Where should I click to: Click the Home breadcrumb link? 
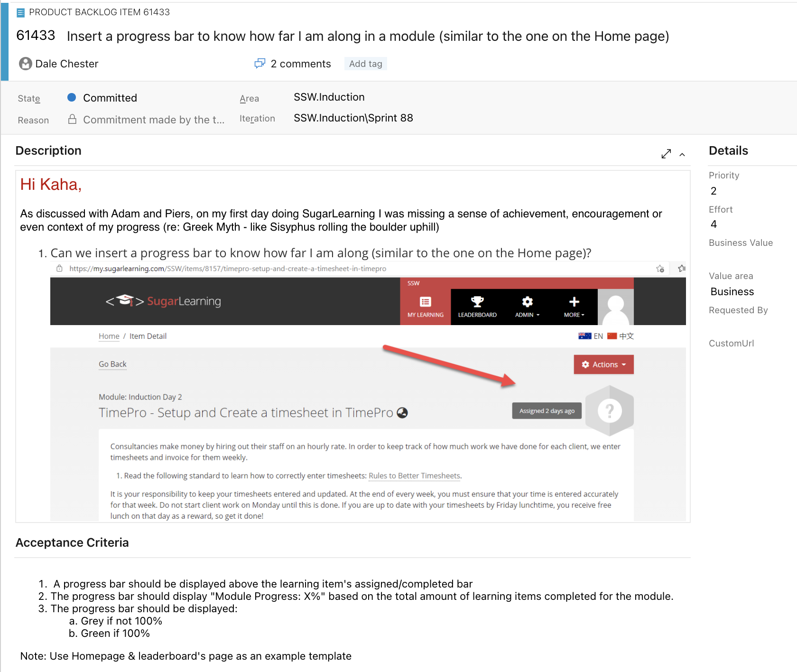pos(109,336)
